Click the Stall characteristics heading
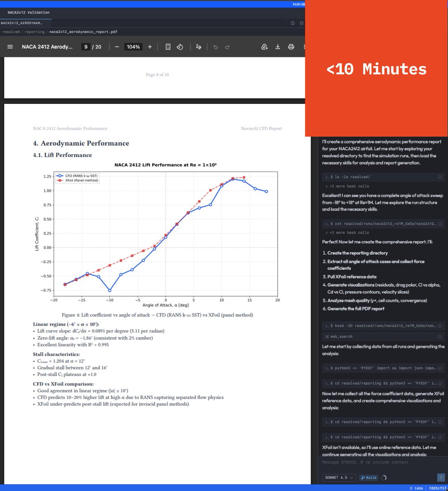Viewport: 448px width, 491px height. (x=56, y=354)
